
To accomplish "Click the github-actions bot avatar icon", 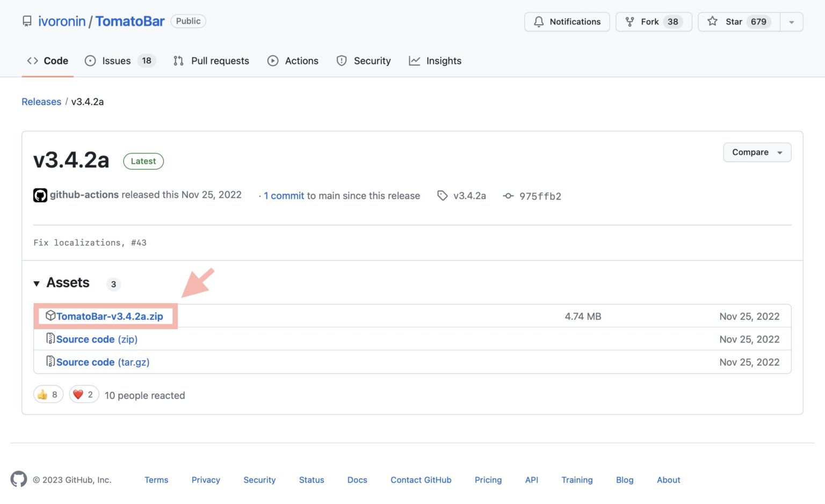I will pyautogui.click(x=40, y=195).
